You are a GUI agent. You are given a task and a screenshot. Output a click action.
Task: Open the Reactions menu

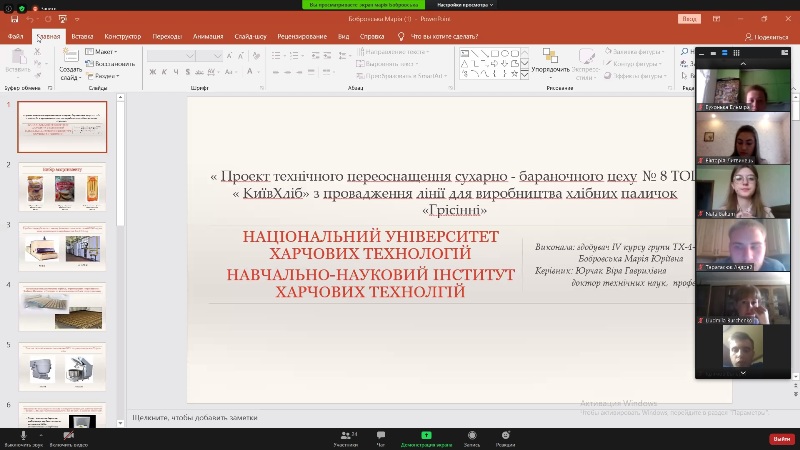506,437
